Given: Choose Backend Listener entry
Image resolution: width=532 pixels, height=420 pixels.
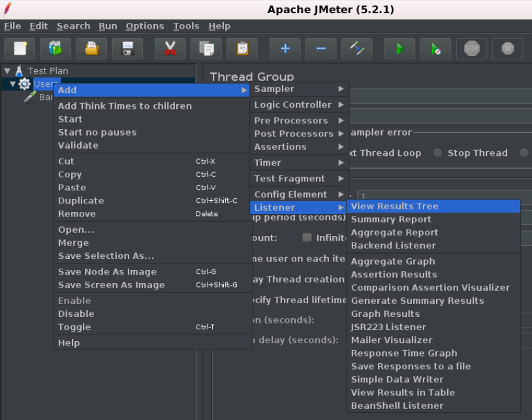Looking at the screenshot, I should click(x=433, y=245).
